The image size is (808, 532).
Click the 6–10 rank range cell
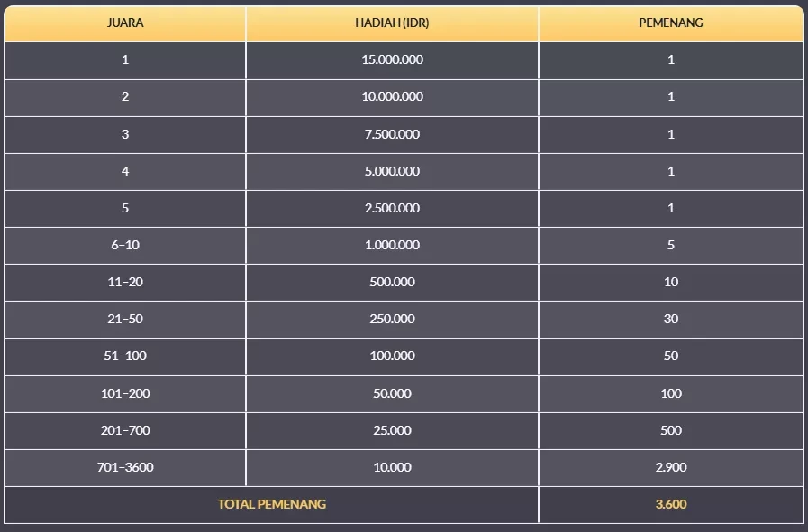click(125, 245)
